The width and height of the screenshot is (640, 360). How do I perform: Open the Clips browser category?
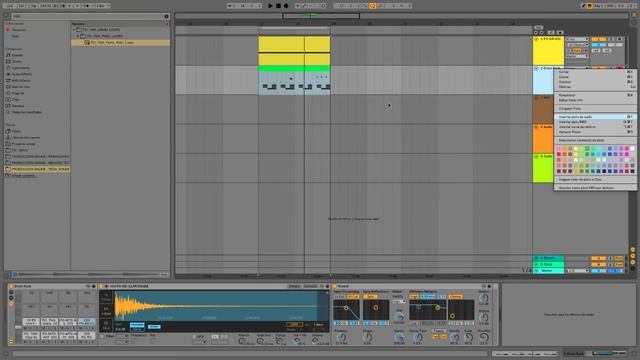point(16,100)
